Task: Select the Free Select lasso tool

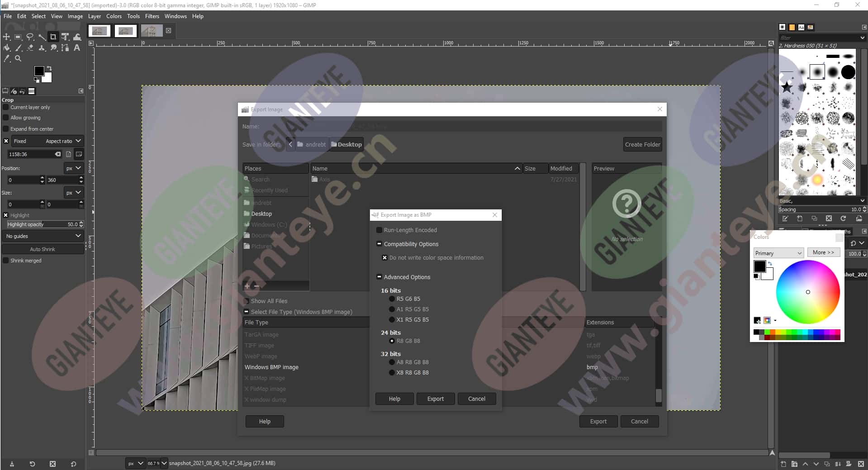Action: click(x=30, y=37)
